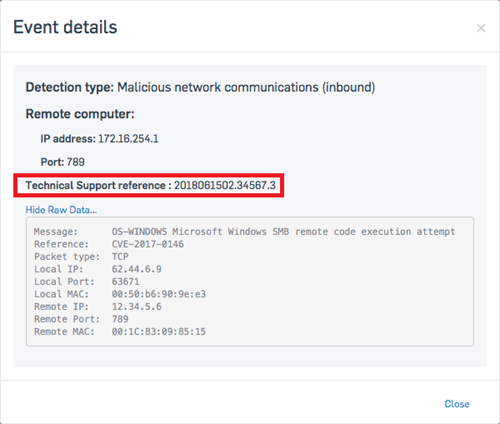Select the Local IP 62.44.6.9
Image resolution: width=500 pixels, height=424 pixels.
tap(137, 269)
